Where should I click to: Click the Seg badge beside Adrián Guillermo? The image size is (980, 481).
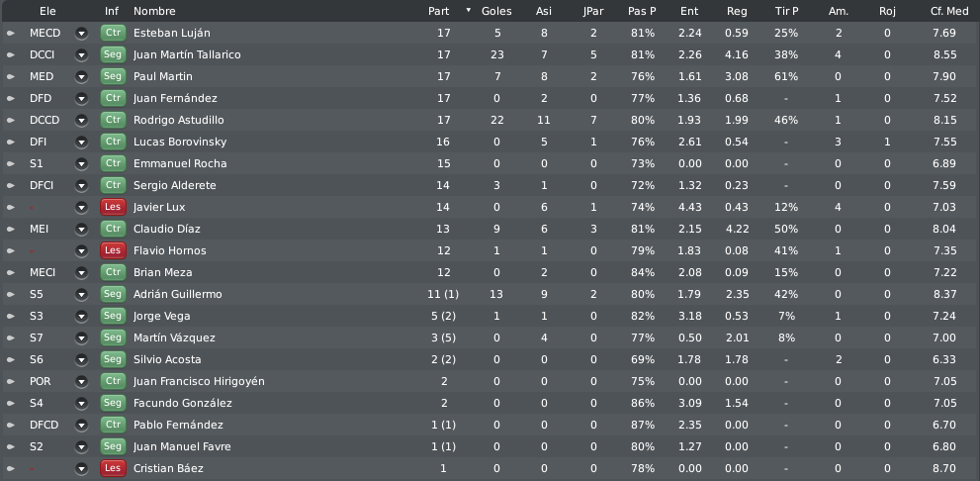pos(113,294)
